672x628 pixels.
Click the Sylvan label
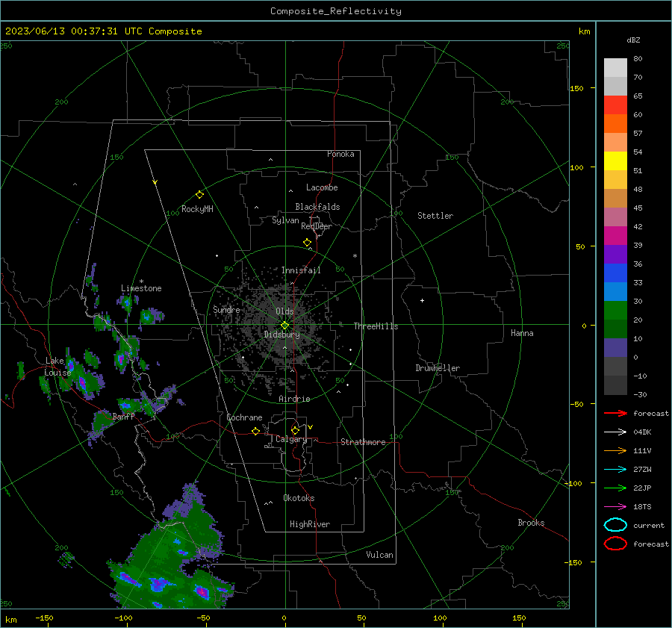click(285, 220)
